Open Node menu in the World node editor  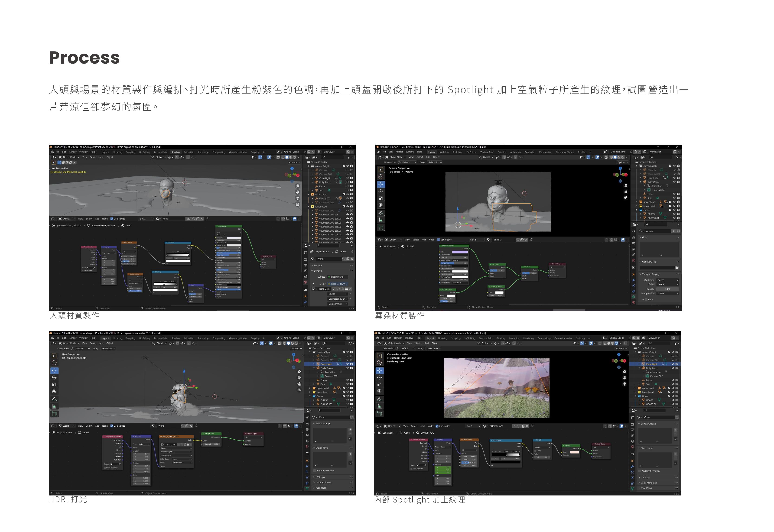tap(105, 426)
